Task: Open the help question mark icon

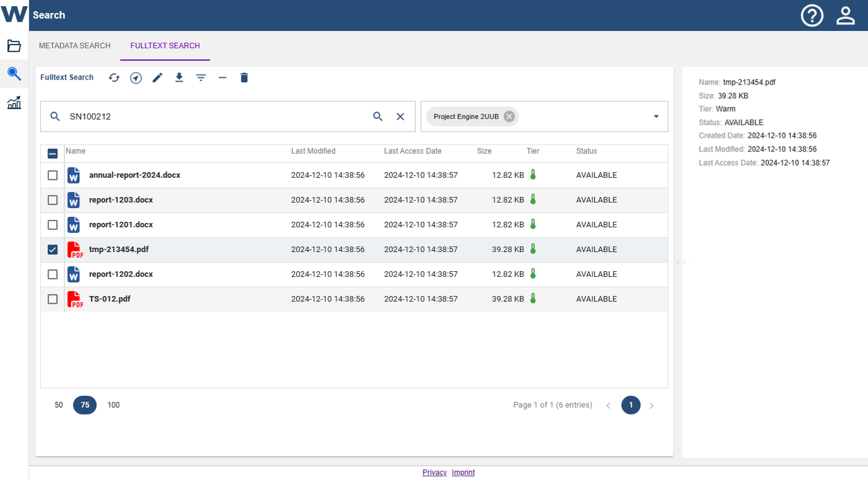Action: [812, 15]
